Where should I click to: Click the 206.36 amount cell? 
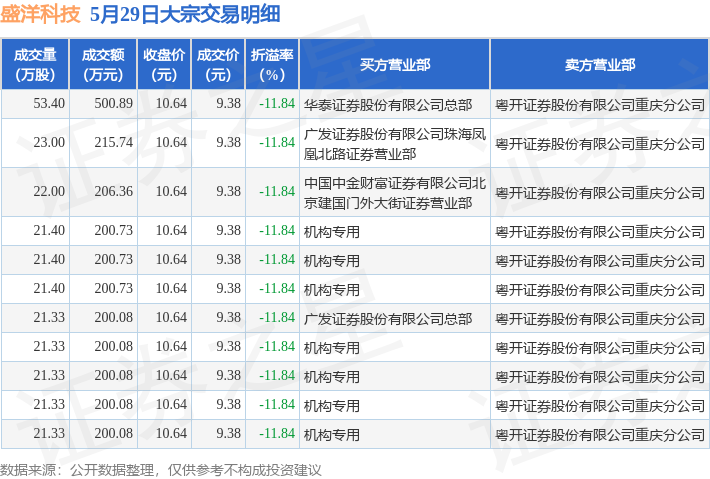103,192
